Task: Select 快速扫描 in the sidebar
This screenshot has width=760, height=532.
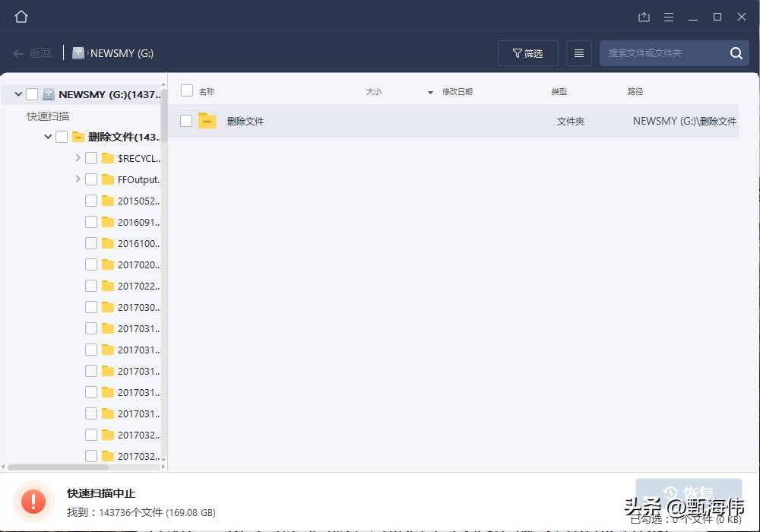Action: pyautogui.click(x=48, y=116)
